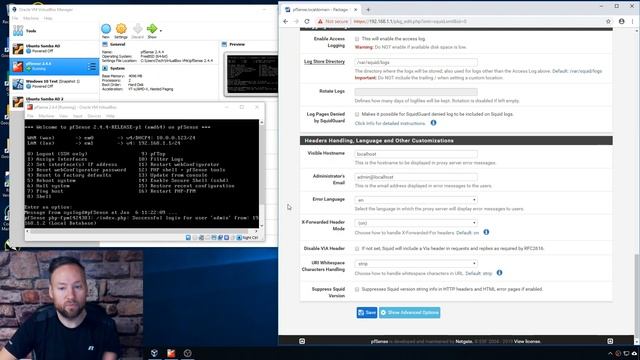Screen dimensions: 640x360
Task: Click the Save button
Action: [367, 313]
